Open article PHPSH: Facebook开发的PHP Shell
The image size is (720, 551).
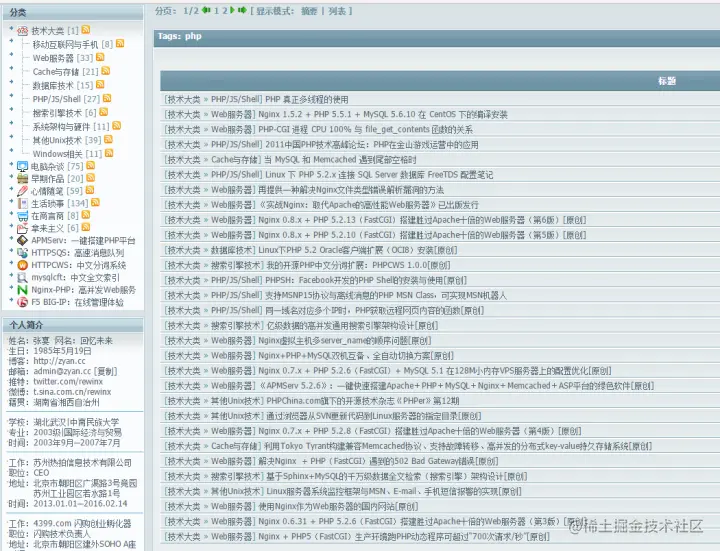[x=366, y=280]
